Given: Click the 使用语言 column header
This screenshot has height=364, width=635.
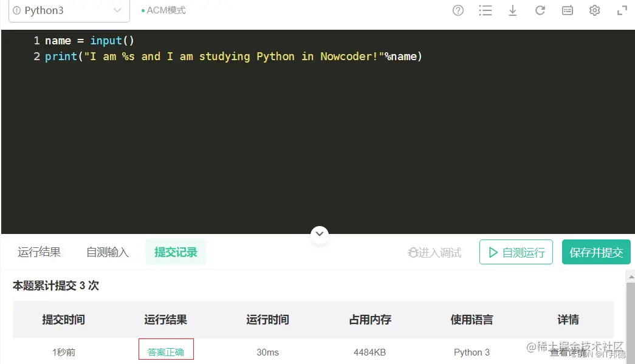Looking at the screenshot, I should pos(472,320).
